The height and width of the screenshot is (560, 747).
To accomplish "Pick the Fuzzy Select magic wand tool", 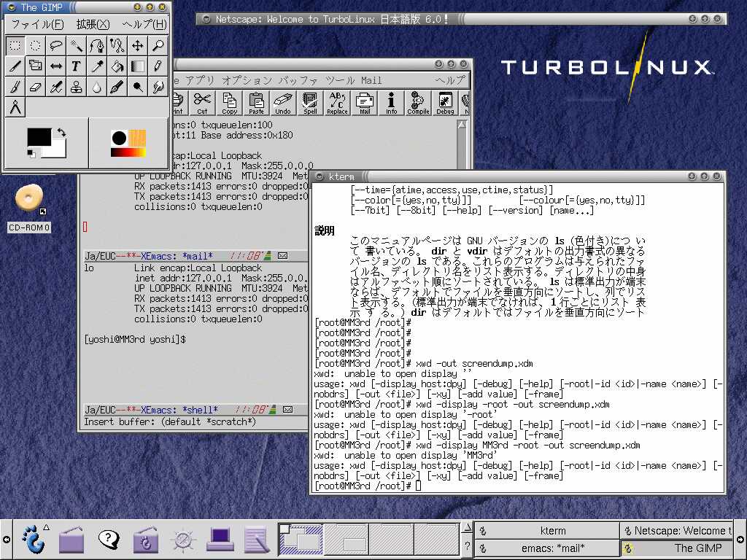I will tap(77, 46).
